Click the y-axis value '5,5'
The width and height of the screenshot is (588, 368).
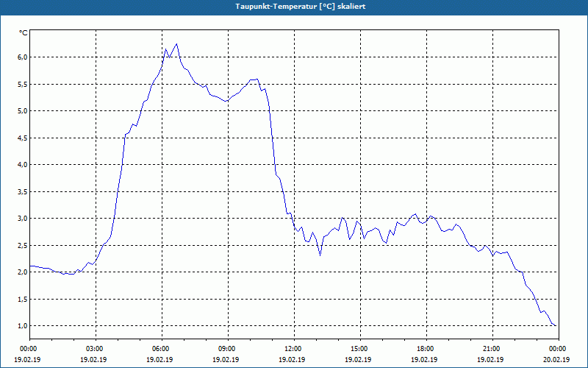[x=23, y=84]
